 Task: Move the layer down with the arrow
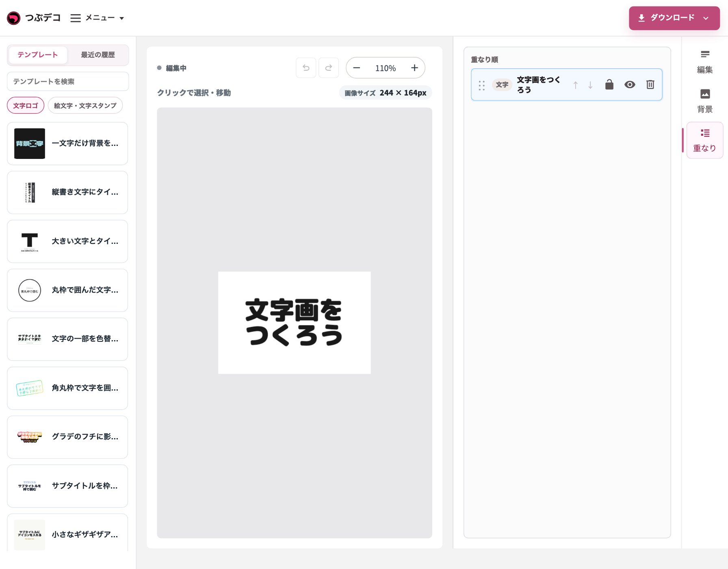click(590, 85)
